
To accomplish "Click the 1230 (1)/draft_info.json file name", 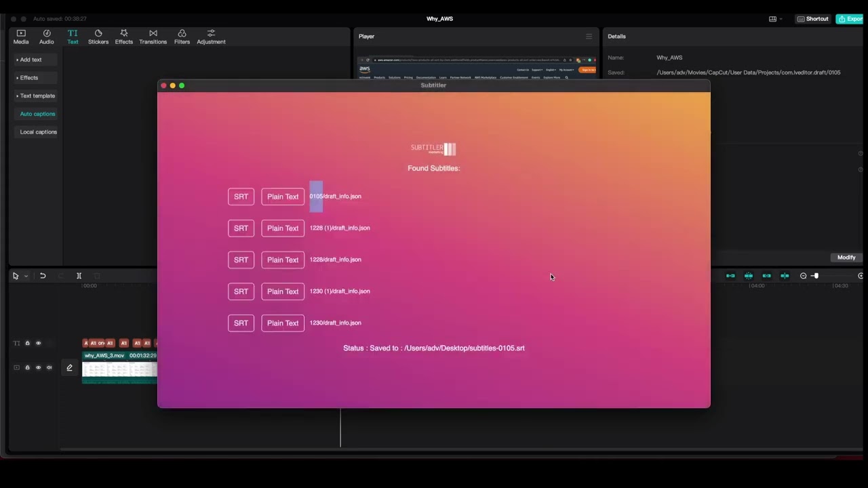I will click(340, 291).
